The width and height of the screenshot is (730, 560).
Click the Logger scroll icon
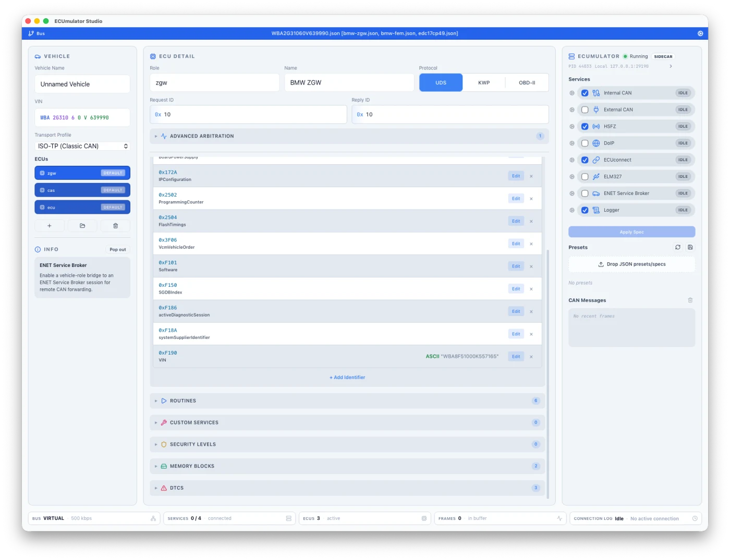tap(596, 210)
